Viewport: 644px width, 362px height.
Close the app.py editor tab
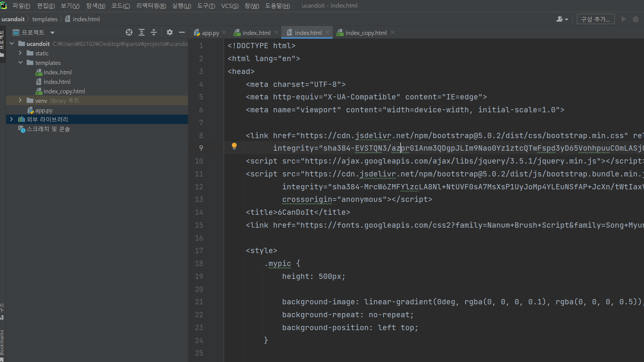click(x=224, y=32)
